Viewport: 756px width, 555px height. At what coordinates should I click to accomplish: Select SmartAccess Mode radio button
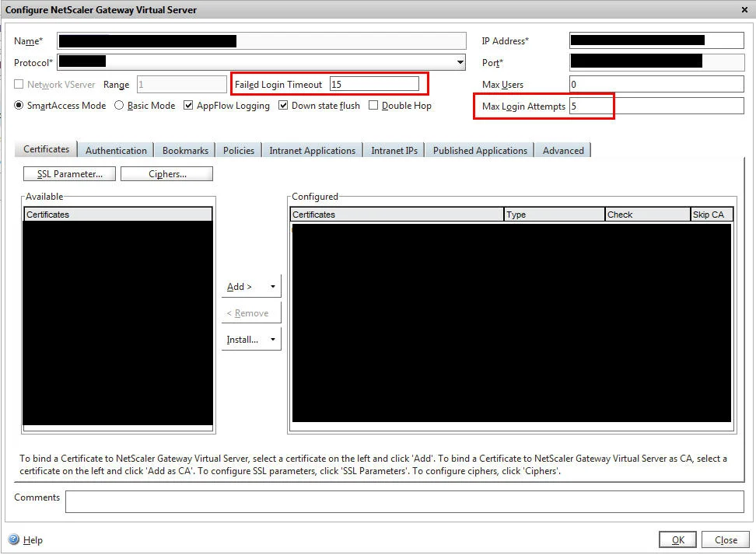[x=19, y=105]
